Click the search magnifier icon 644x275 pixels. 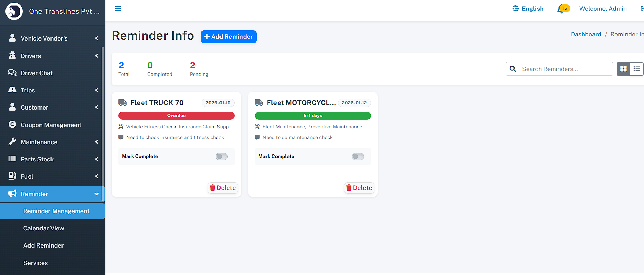point(513,69)
